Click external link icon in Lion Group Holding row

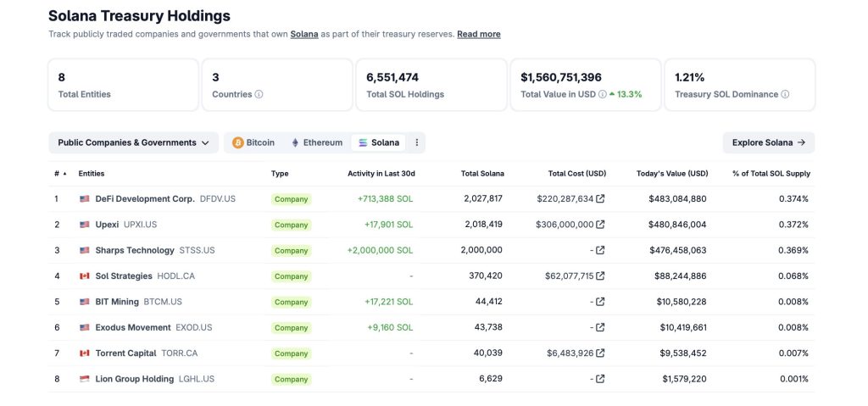[x=600, y=379]
